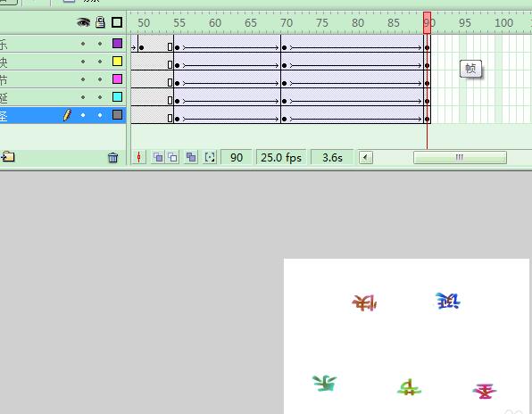Click the lock all layers padlock icon
The height and width of the screenshot is (414, 532).
[100, 22]
